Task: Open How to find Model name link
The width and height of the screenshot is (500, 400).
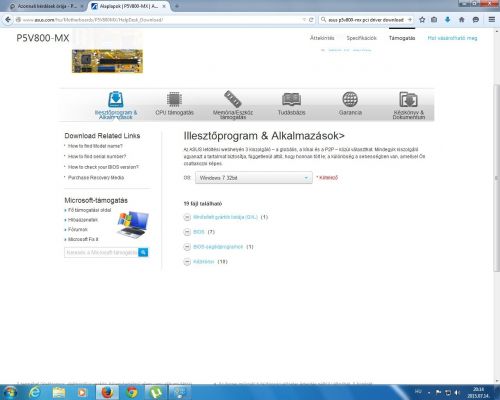Action: pos(95,146)
